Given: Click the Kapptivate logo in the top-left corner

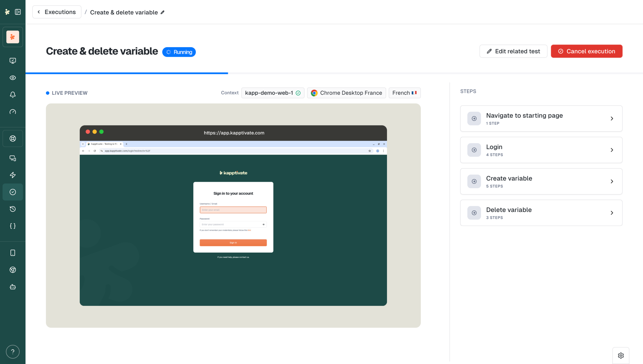Looking at the screenshot, I should pos(7,12).
